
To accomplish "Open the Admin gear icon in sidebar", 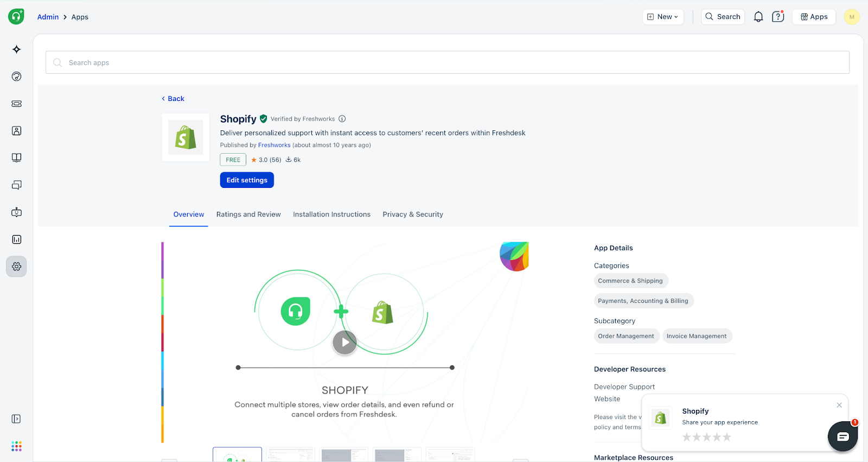I will tap(17, 267).
